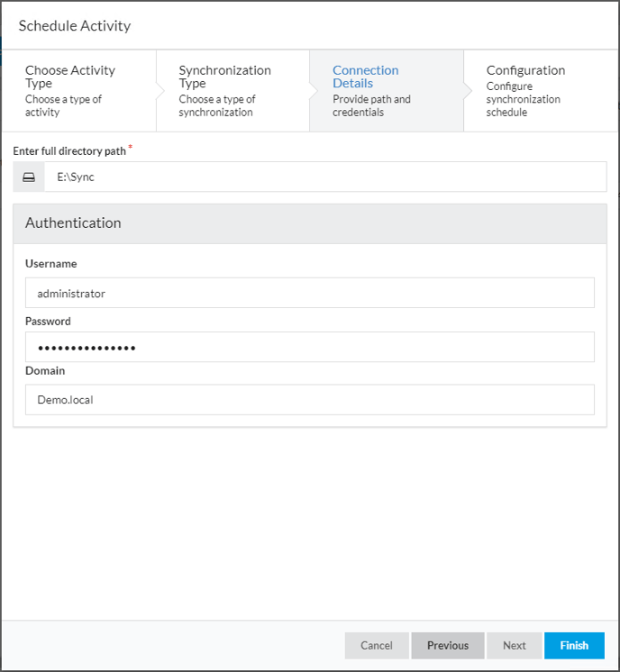Click the arrow after Connection Details step
Viewport: 620px width, 672px height.
point(468,90)
